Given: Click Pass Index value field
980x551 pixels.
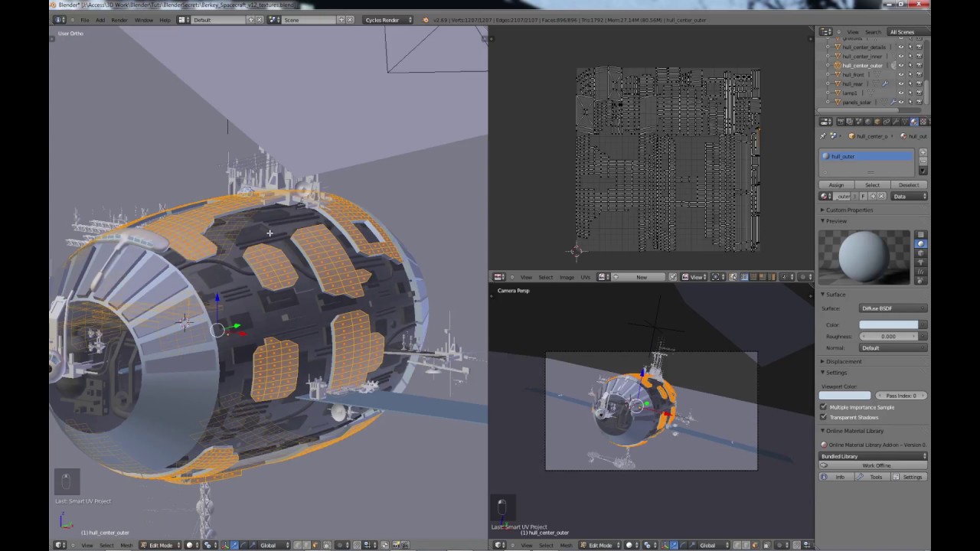Looking at the screenshot, I should point(901,396).
